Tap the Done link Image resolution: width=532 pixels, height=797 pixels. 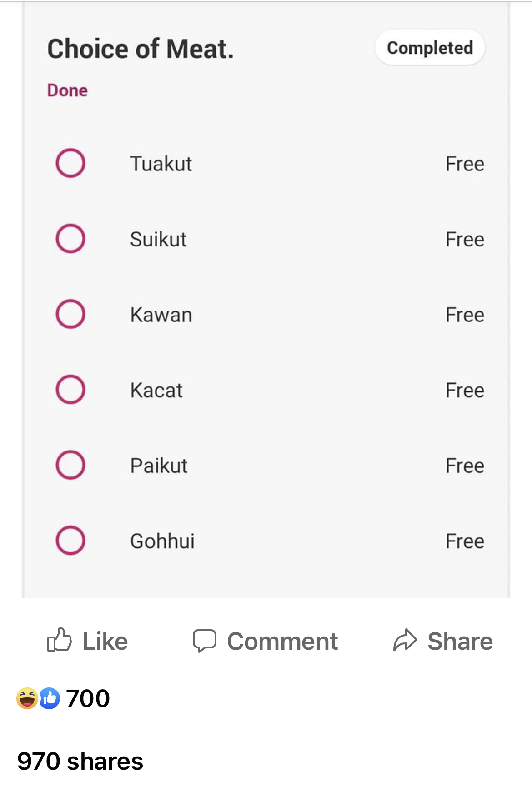coord(67,90)
